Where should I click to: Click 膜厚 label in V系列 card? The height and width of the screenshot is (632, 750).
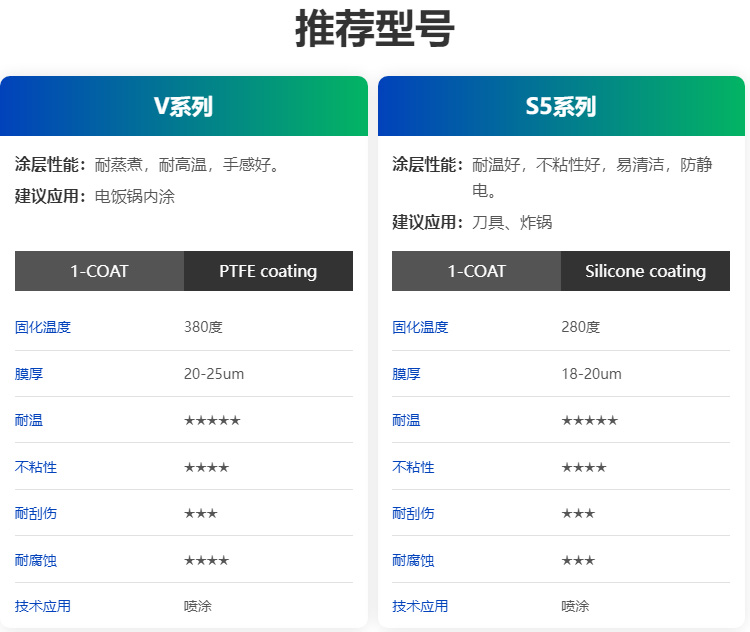click(29, 374)
